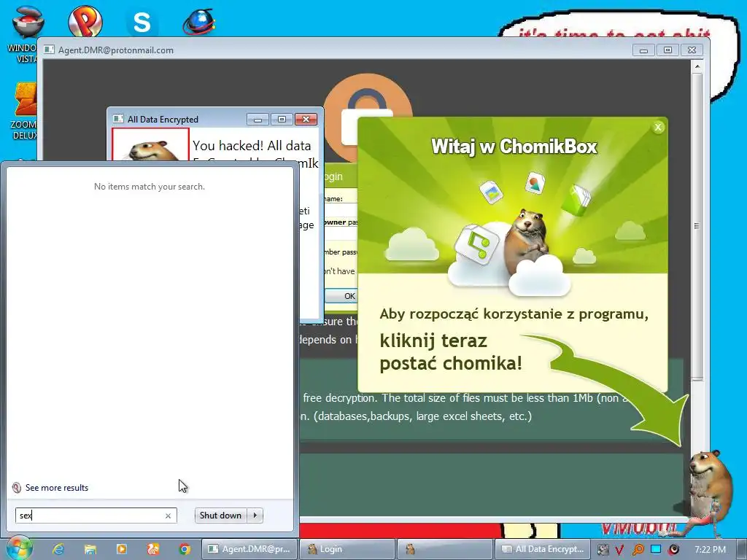The image size is (747, 560).
Task: Click Agent.DMR@protonmail.com window title icon
Action: point(49,50)
